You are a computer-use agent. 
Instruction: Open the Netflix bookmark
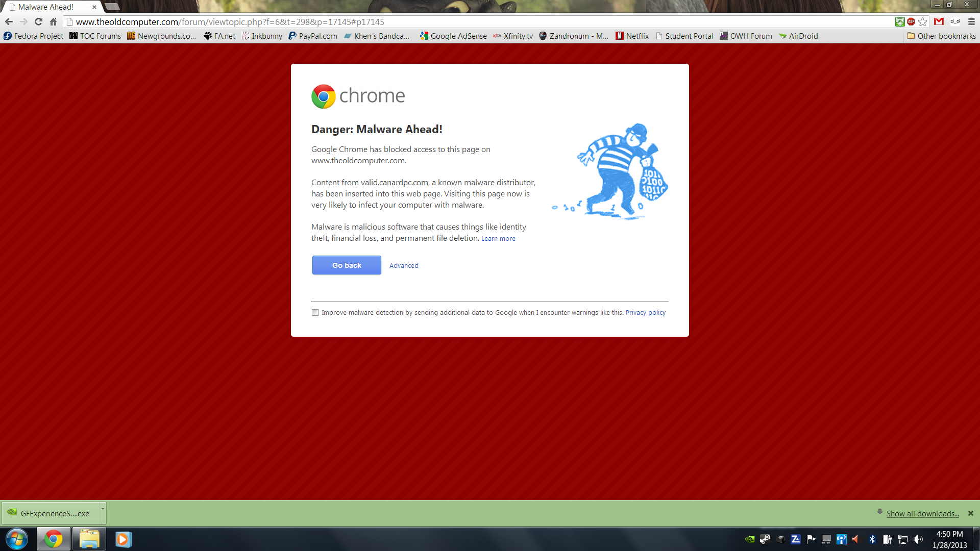632,36
